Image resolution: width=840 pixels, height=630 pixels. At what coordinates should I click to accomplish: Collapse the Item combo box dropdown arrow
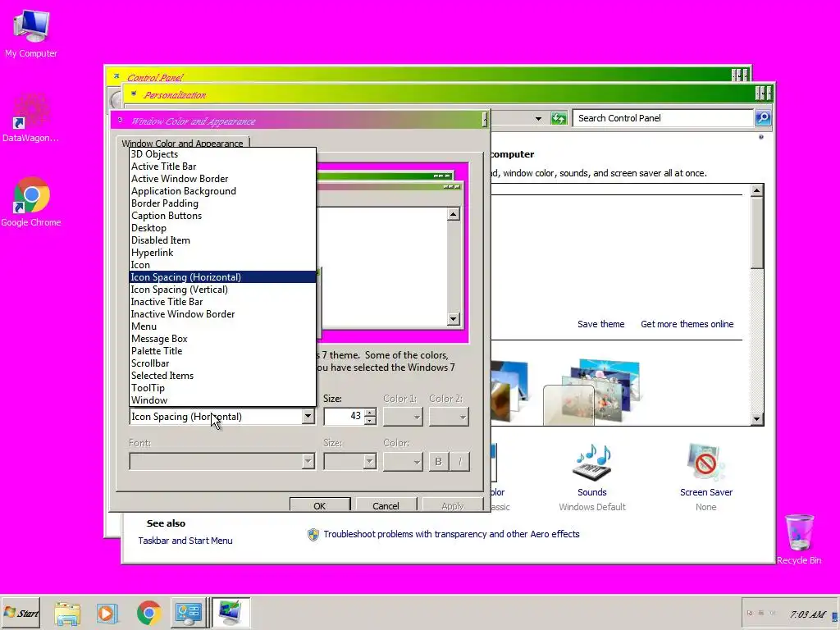point(308,416)
